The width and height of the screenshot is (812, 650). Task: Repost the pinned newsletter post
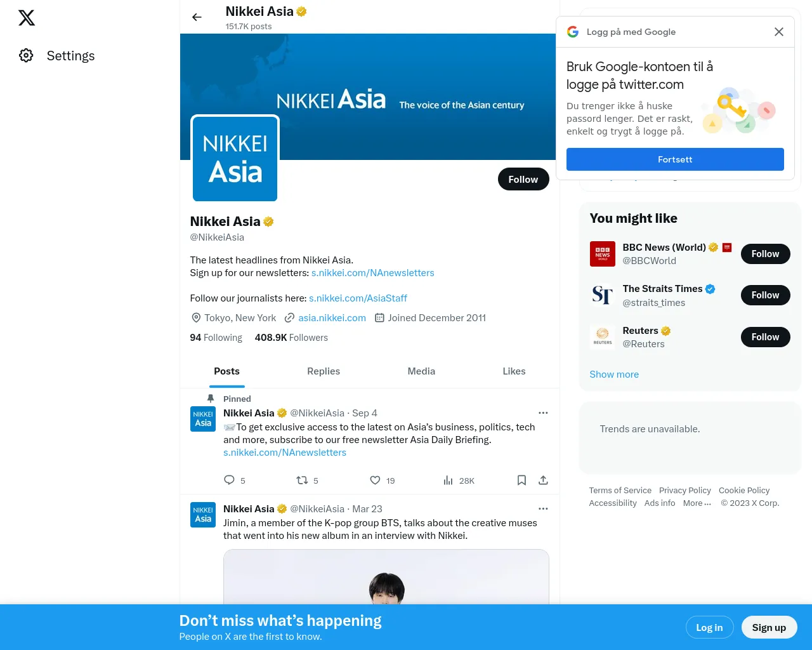click(x=302, y=480)
